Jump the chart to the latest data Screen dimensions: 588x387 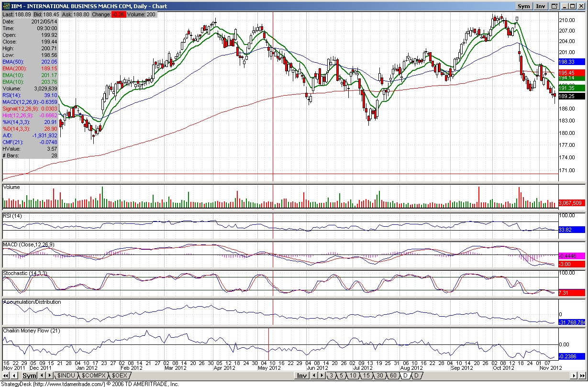pyautogui.click(x=582, y=376)
